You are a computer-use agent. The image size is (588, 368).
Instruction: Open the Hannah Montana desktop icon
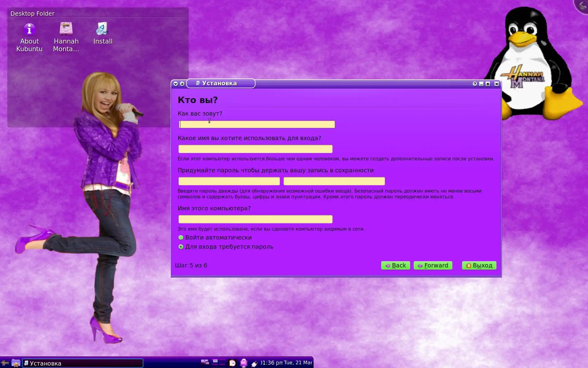point(66,29)
